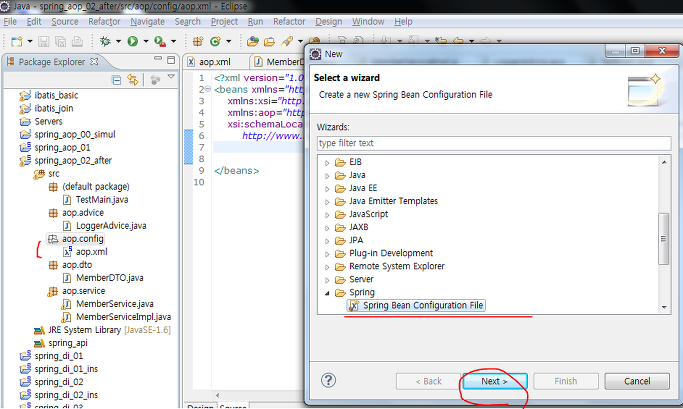Screen dimensions: 683x409
Task: Open the New wizard dropdown arrow
Action: point(30,41)
